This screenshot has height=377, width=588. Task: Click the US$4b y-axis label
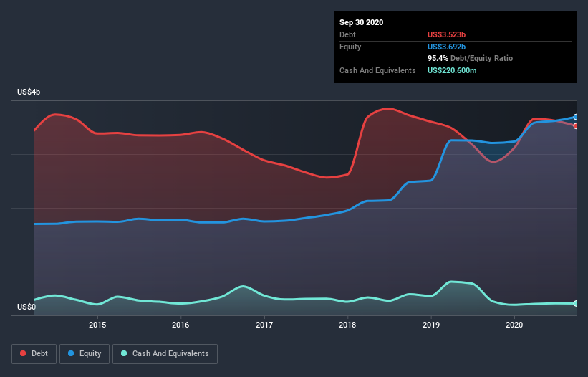[29, 92]
